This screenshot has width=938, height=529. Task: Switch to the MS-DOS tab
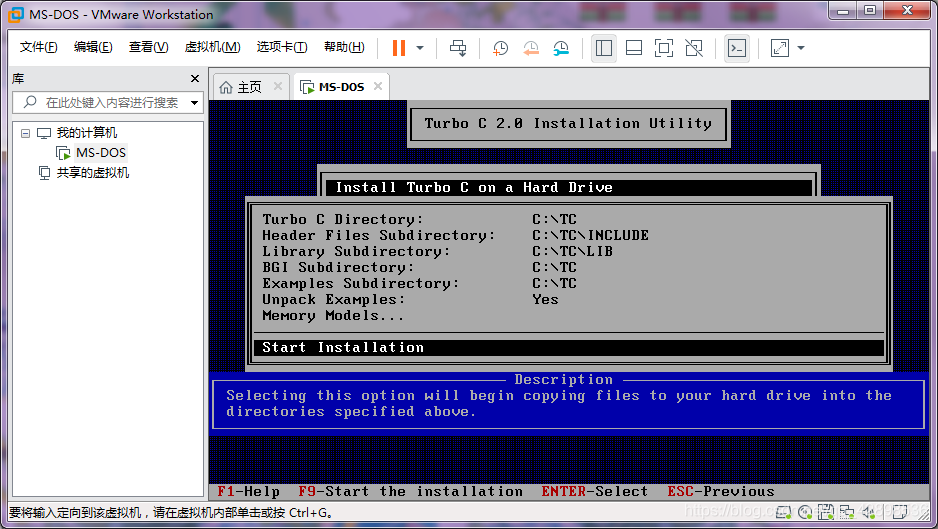click(x=342, y=87)
